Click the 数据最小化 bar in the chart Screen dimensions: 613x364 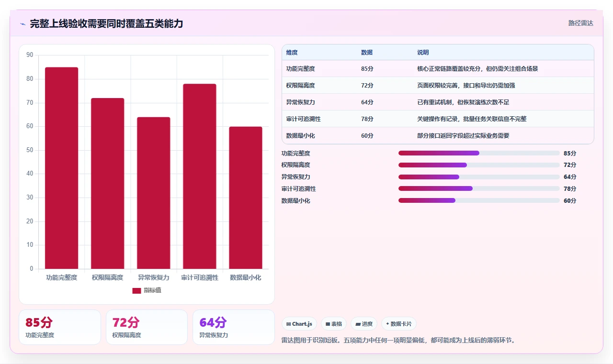(x=246, y=198)
